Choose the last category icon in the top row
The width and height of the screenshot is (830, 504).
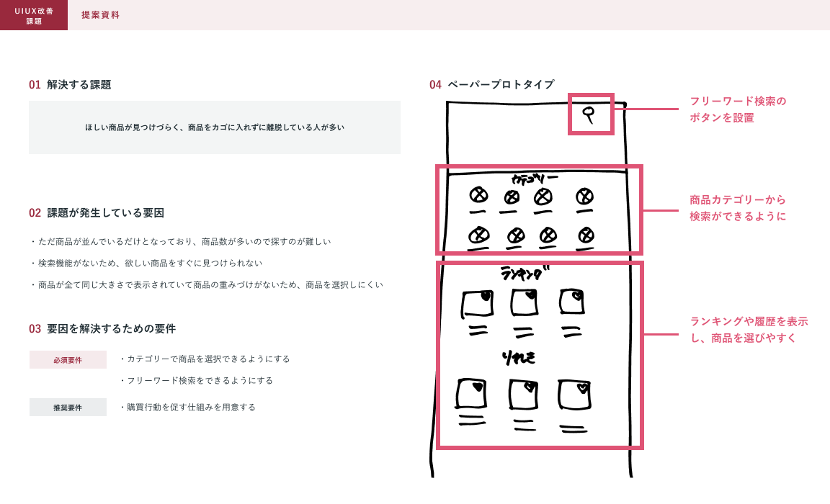[585, 195]
